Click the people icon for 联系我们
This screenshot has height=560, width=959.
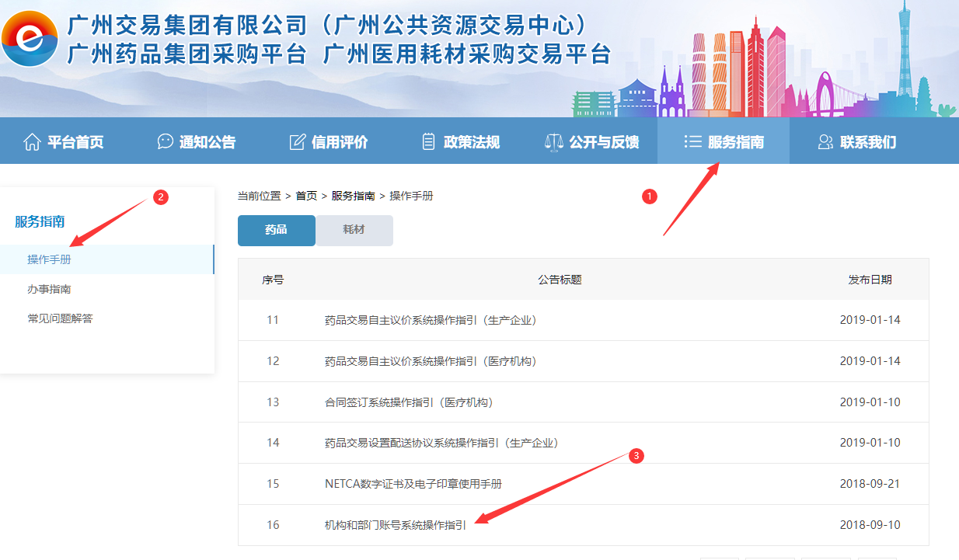825,142
